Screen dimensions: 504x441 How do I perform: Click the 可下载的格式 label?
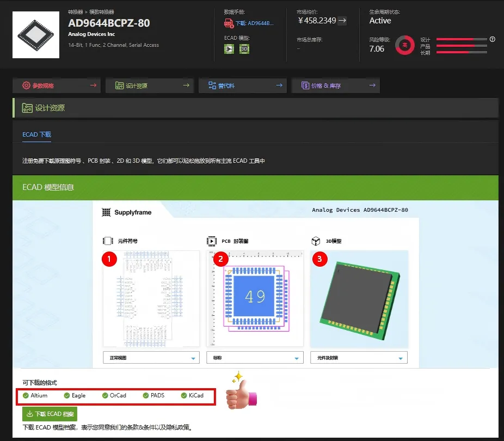pyautogui.click(x=40, y=383)
